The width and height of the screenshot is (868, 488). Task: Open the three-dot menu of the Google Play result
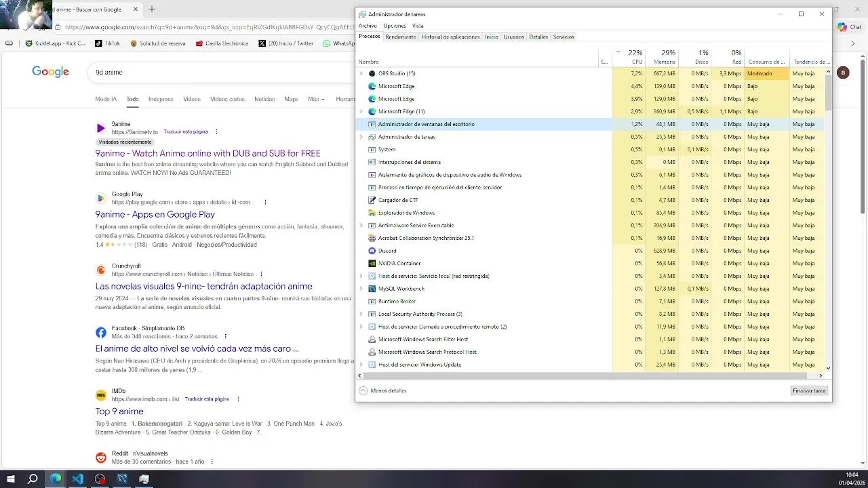tap(265, 202)
